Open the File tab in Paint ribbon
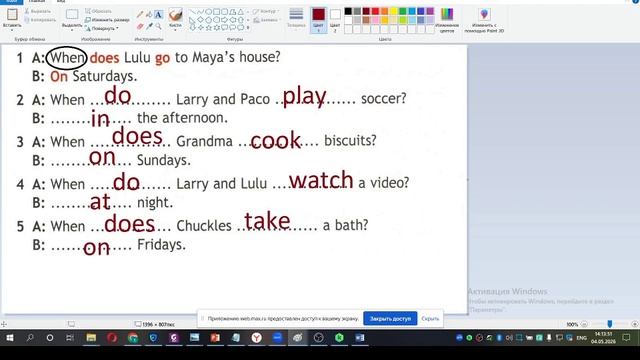Viewport: 640px width, 360px height. (x=11, y=2)
